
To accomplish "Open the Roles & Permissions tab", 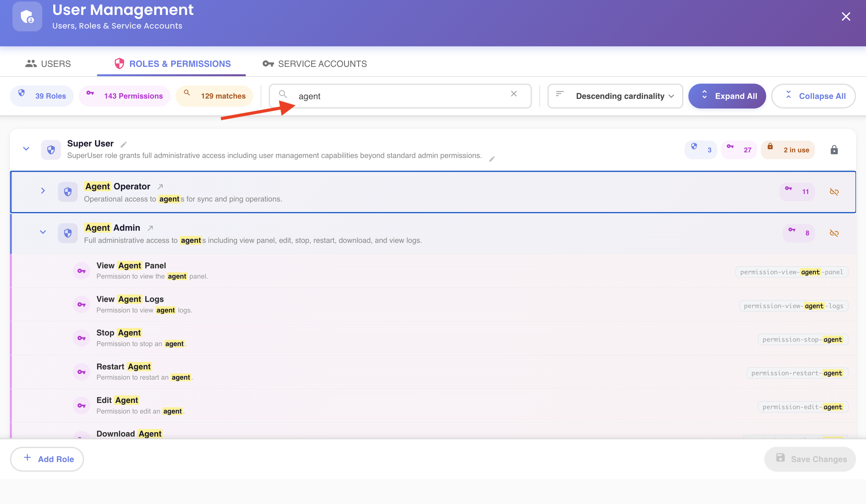I will [172, 63].
